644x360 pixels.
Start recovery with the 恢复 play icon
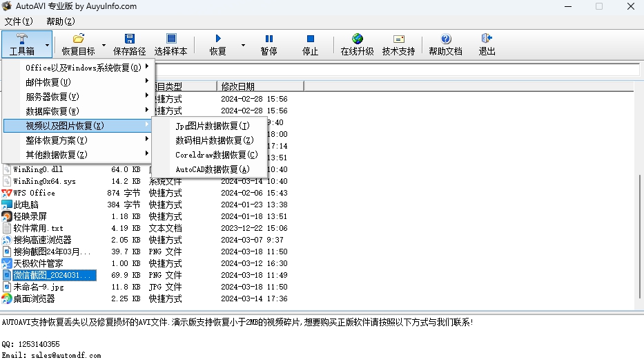(x=218, y=39)
